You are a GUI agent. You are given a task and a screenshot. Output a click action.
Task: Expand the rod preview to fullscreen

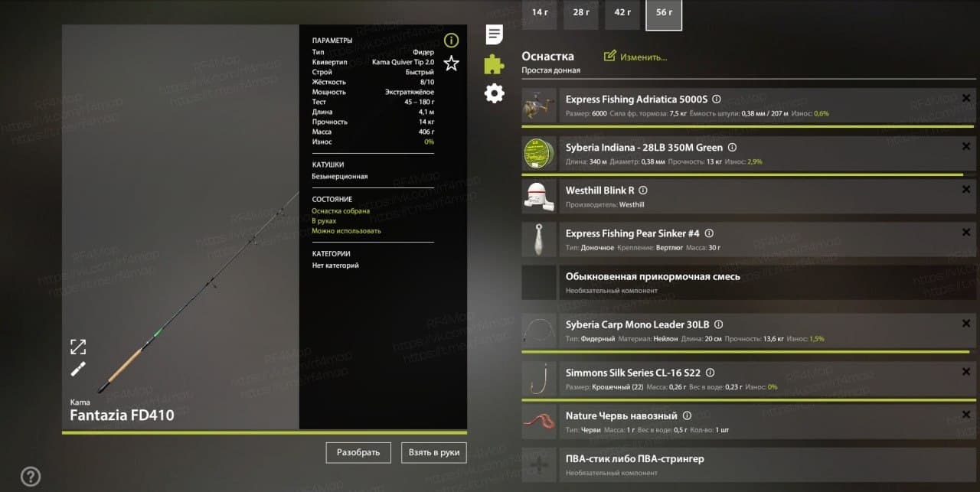tap(78, 347)
